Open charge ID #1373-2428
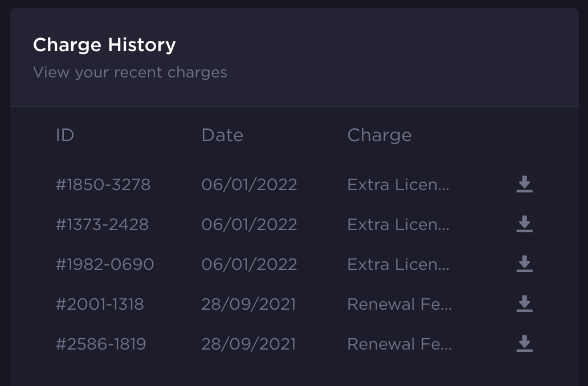 coord(102,224)
